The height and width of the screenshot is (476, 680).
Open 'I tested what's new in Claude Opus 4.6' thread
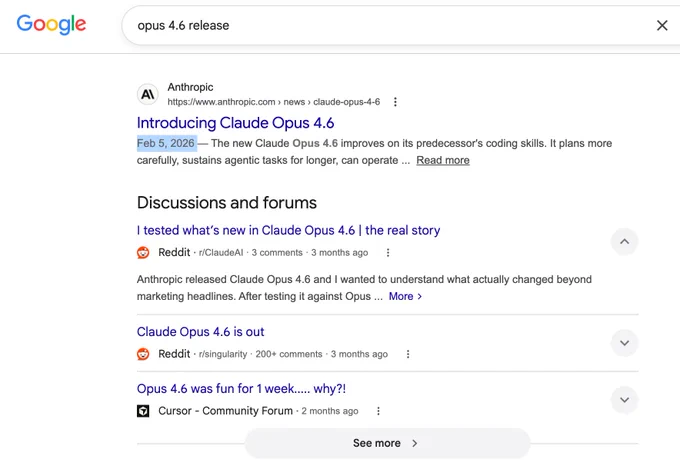click(288, 230)
